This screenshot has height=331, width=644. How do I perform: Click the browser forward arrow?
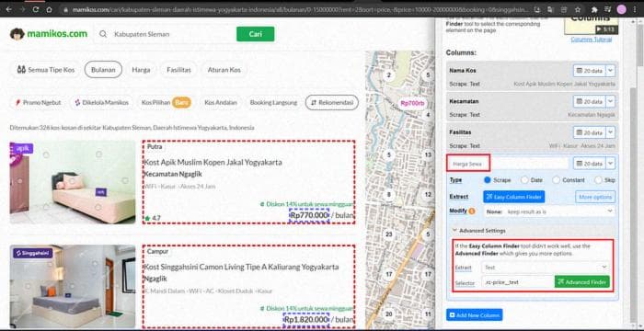pos(23,9)
